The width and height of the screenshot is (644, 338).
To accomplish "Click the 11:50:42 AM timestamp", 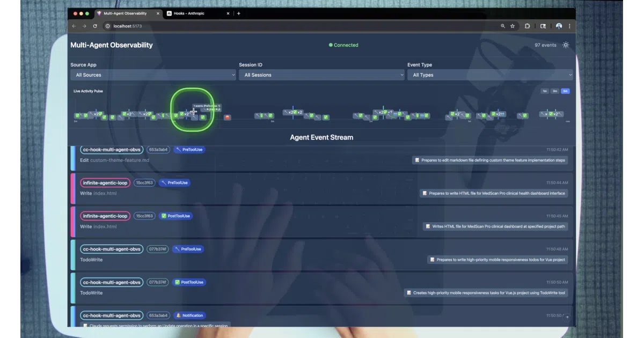I will coord(557,150).
